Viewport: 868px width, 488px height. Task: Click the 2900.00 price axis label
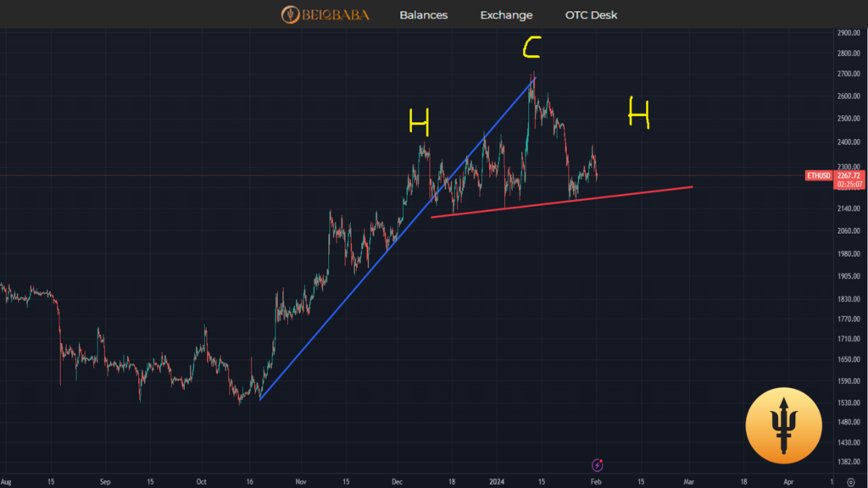[850, 33]
